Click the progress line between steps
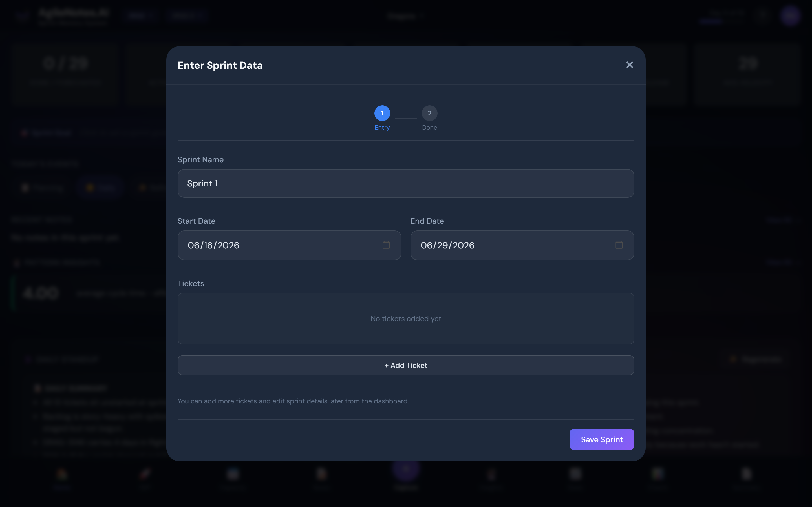 click(406, 118)
